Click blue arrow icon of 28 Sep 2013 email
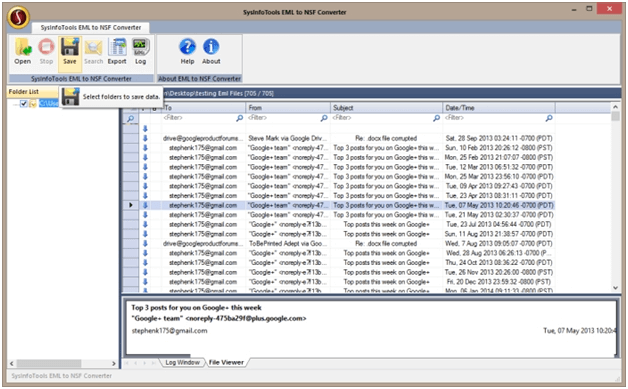This screenshot has height=389, width=628. point(145,138)
